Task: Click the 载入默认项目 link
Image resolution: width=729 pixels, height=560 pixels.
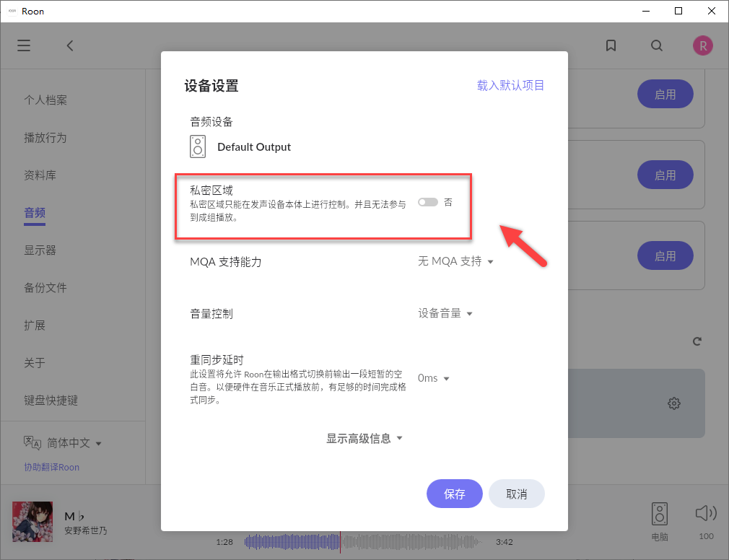Action: click(510, 85)
